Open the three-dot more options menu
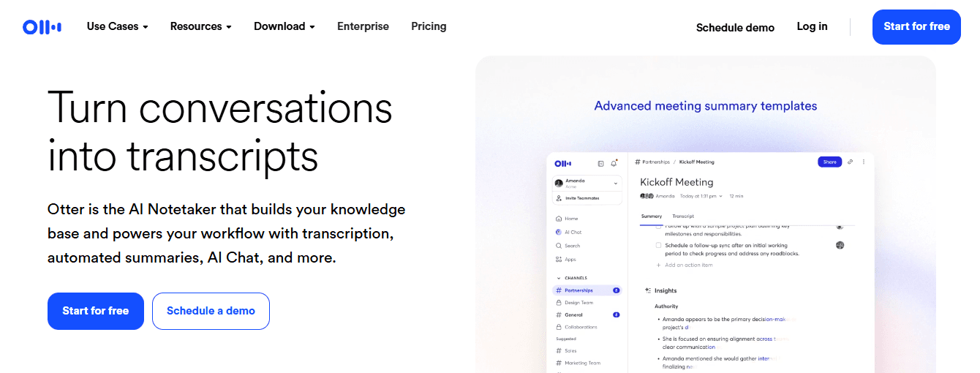Screen dimensions: 980x373 tap(864, 162)
